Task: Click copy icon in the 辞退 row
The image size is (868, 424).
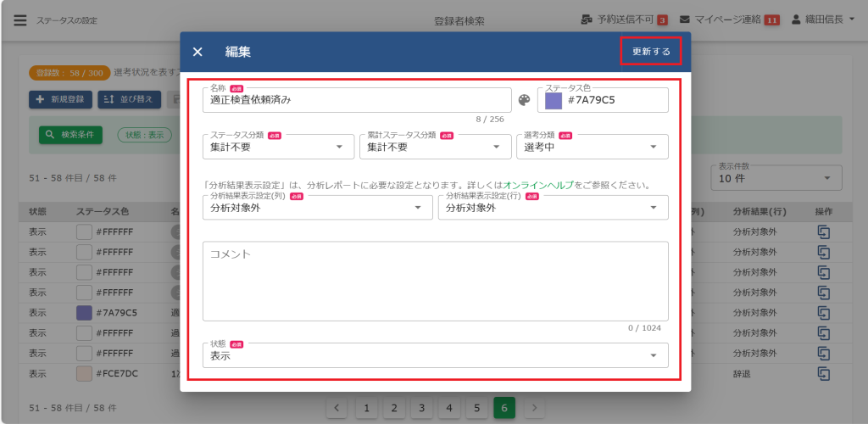Action: click(823, 373)
